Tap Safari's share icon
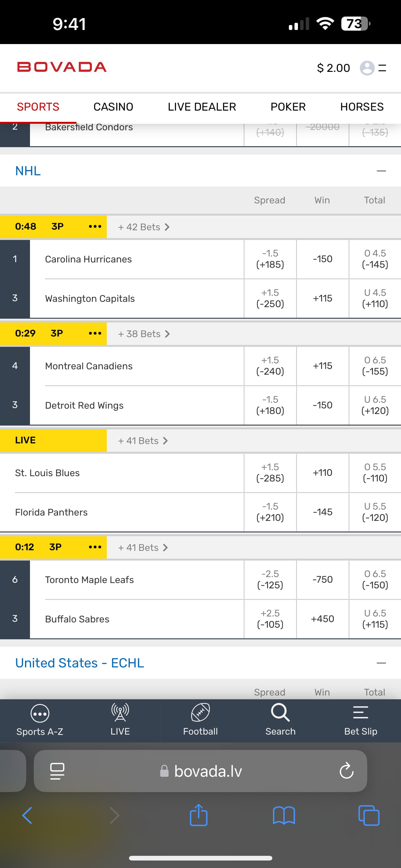 (199, 816)
